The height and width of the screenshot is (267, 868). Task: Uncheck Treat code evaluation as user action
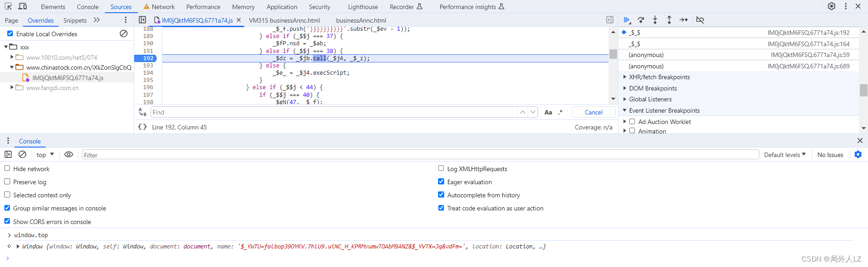(x=441, y=208)
